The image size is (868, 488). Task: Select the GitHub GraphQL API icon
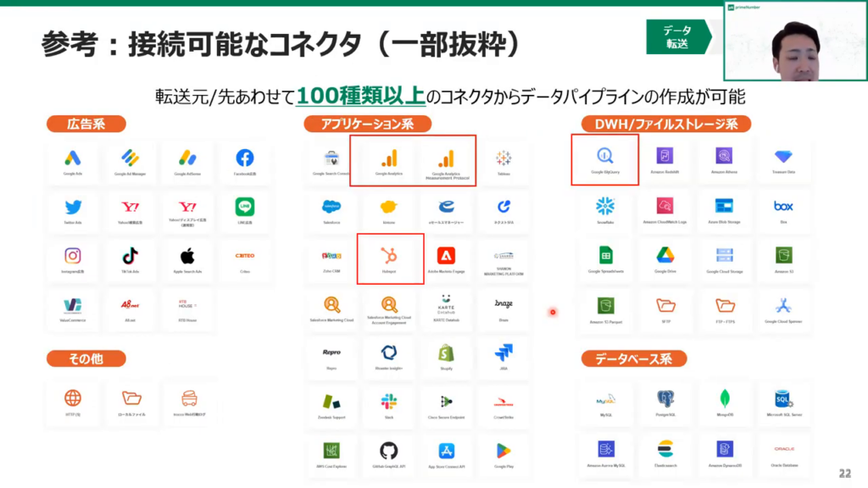389,451
